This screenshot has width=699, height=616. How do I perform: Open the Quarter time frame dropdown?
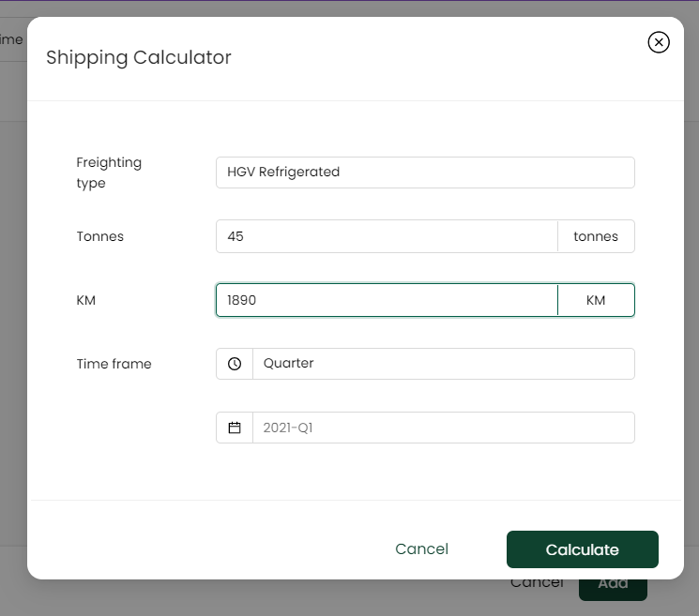click(444, 364)
